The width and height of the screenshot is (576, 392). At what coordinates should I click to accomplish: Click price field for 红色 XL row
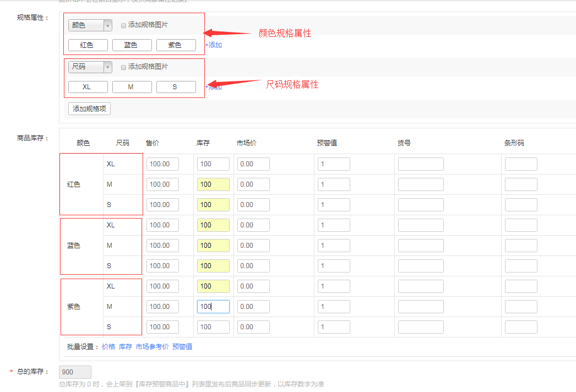(163, 164)
